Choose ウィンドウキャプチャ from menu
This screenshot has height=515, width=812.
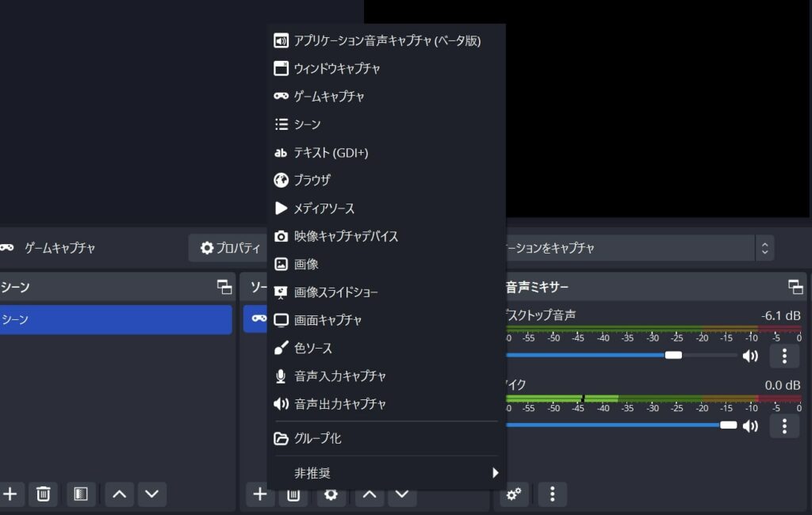pyautogui.click(x=386, y=68)
